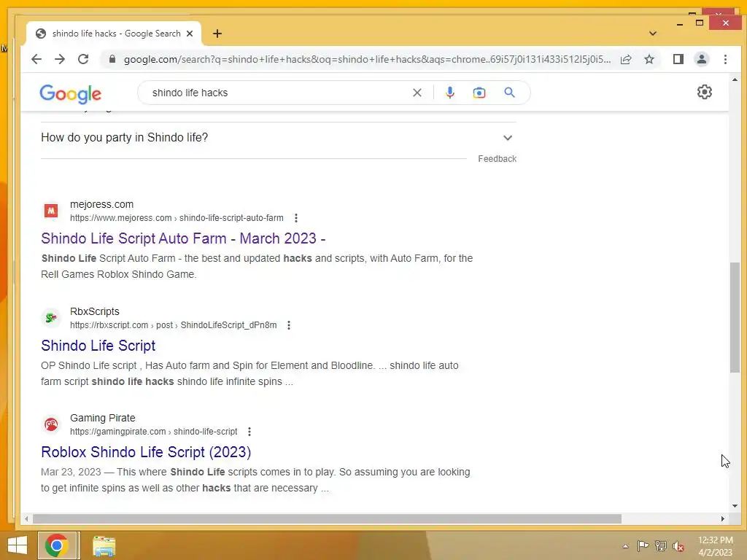Go forward to the next page
Screen dimensions: 747x560
pyautogui.click(x=60, y=59)
